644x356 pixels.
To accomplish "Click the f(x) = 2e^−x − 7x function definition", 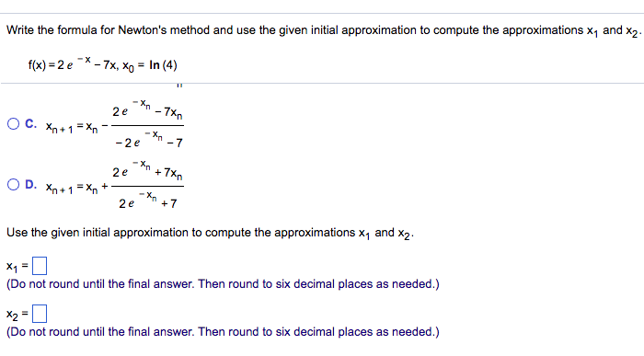I will tap(73, 63).
